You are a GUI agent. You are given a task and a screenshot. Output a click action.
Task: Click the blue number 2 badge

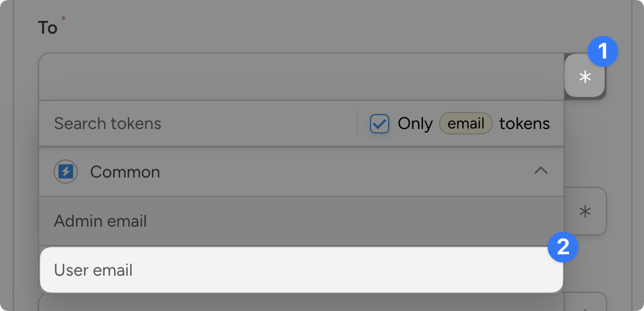pos(563,246)
